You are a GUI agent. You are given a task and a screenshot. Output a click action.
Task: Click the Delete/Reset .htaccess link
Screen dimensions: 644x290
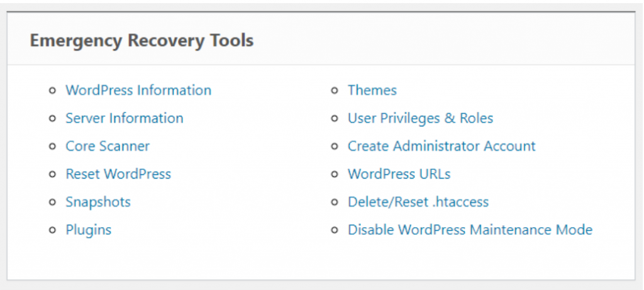click(x=418, y=203)
